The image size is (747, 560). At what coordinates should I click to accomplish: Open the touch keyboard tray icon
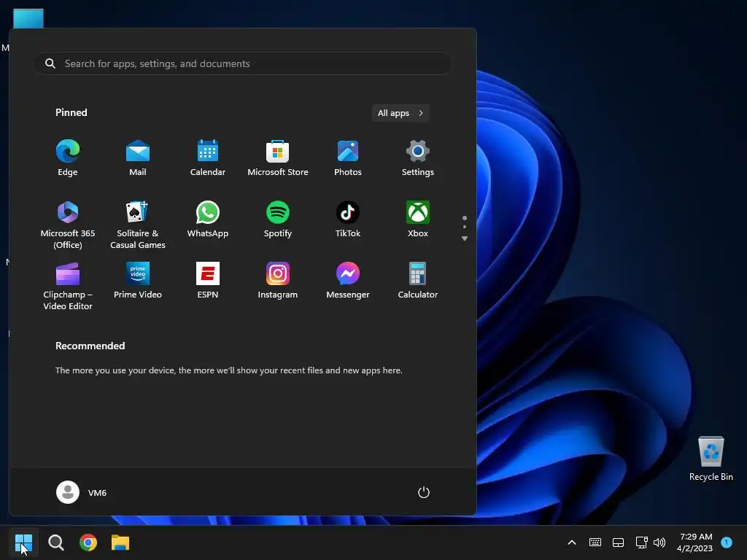(x=595, y=542)
